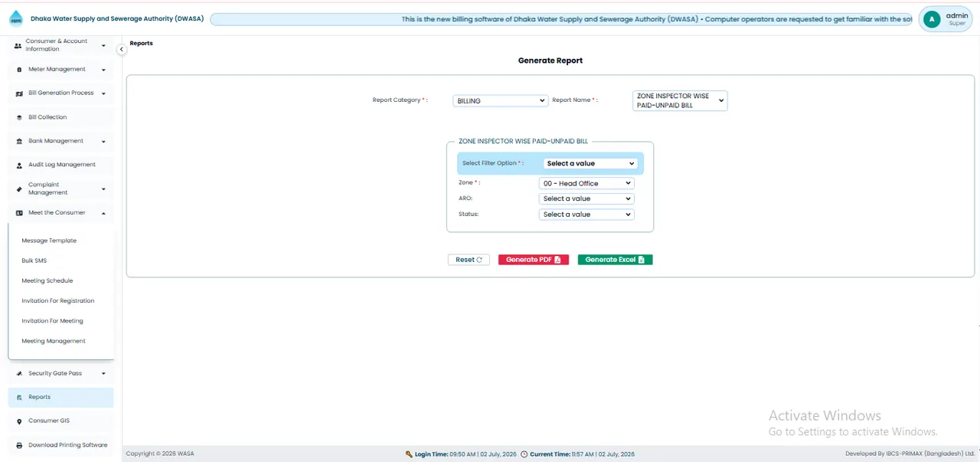Viewport: 980px width, 462px height.
Task: Collapse the sidebar with the arrow icon
Action: point(121,49)
